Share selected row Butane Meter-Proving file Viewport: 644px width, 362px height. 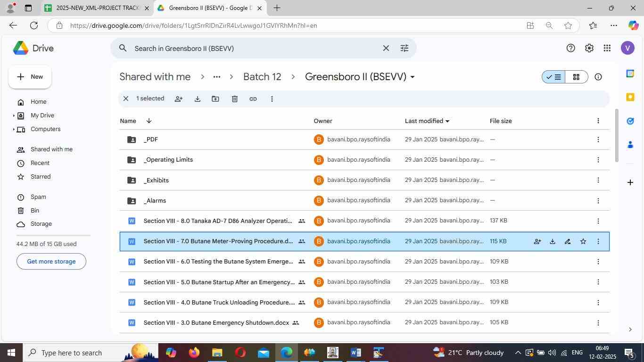point(537,241)
